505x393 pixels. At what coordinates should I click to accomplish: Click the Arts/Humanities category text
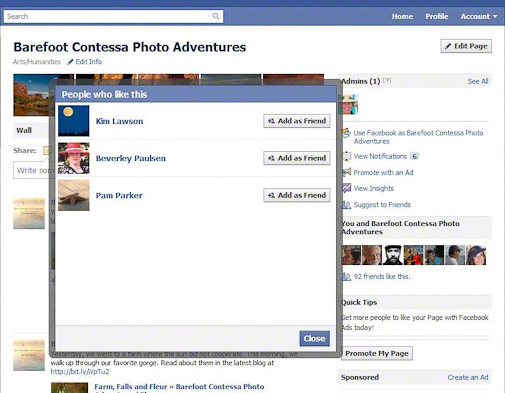[37, 62]
